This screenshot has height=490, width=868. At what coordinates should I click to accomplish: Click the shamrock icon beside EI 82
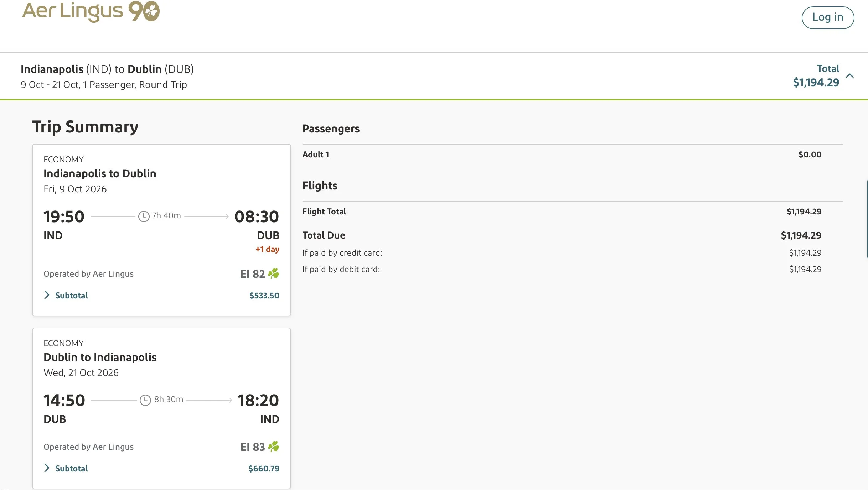pyautogui.click(x=274, y=273)
